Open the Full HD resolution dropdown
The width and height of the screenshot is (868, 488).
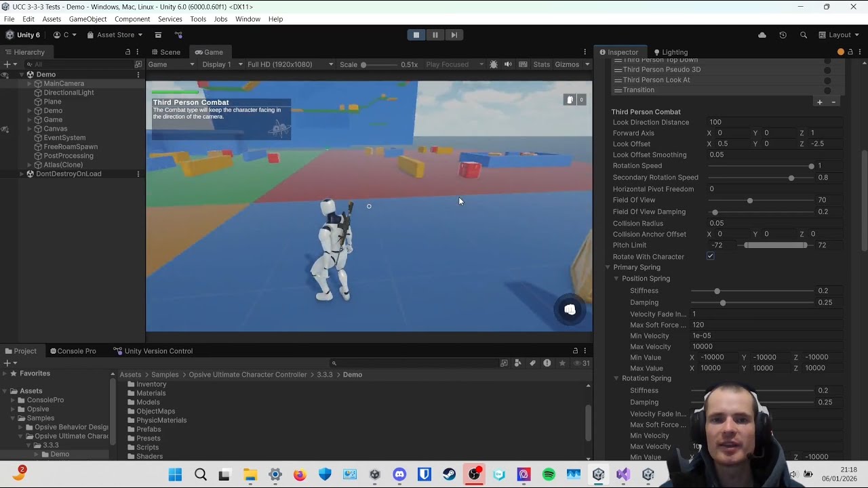(x=290, y=64)
